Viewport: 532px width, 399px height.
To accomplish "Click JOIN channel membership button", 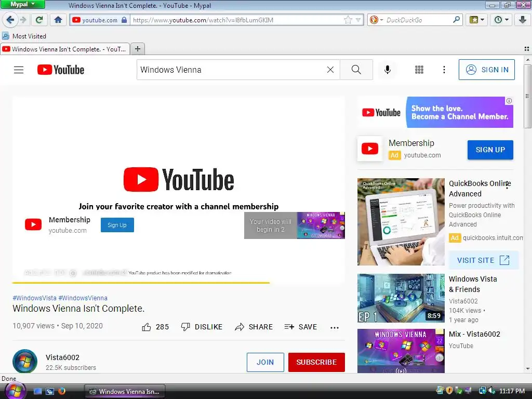I will click(x=265, y=362).
